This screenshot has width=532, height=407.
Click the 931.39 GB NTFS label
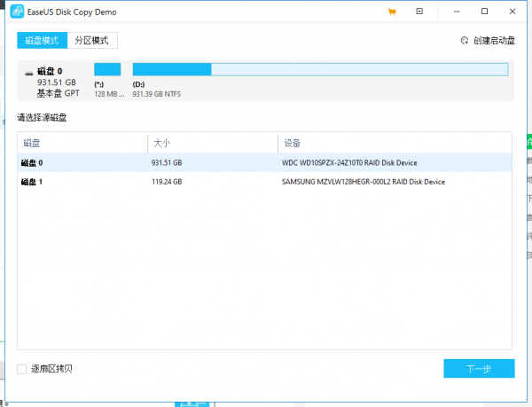click(156, 94)
